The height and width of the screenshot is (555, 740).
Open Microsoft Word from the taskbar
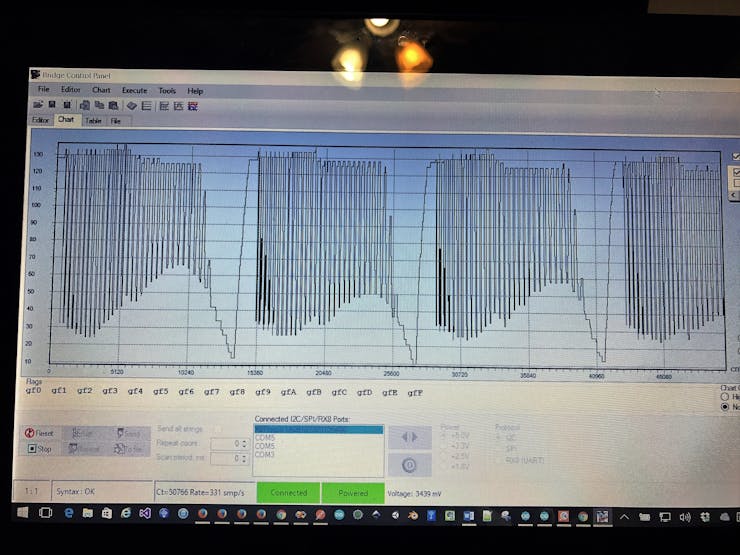(469, 516)
